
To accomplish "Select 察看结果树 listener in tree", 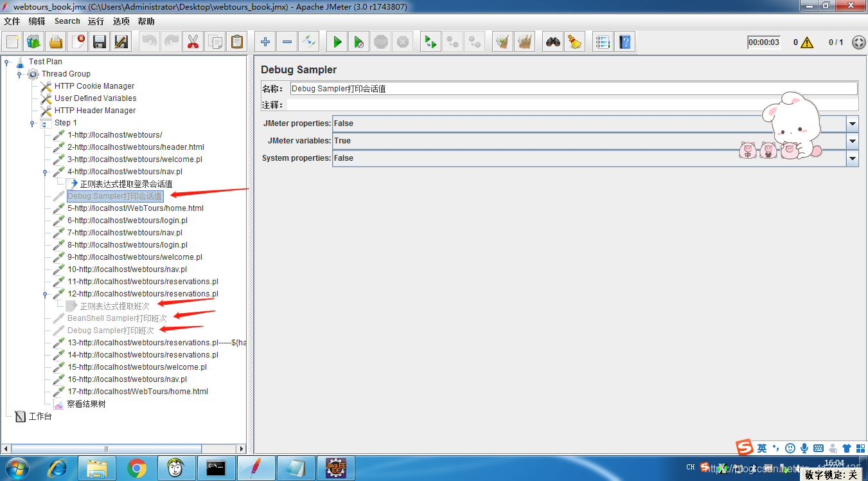I will [x=86, y=404].
